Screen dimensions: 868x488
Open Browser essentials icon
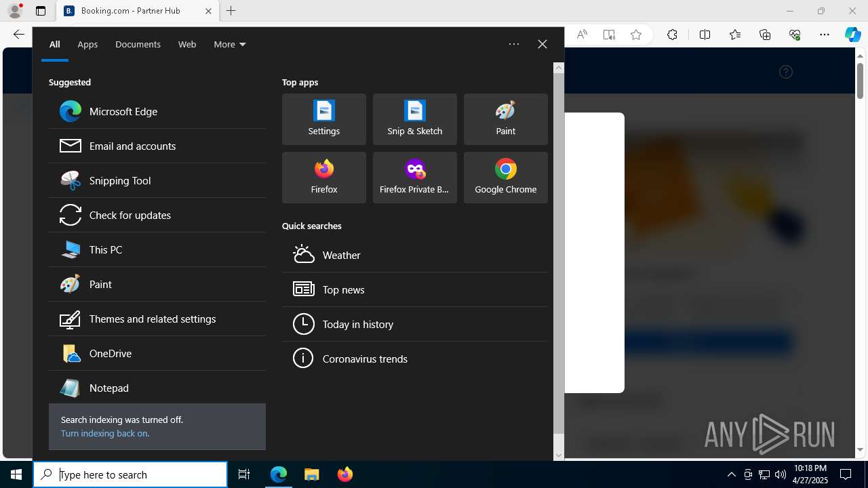[795, 35]
